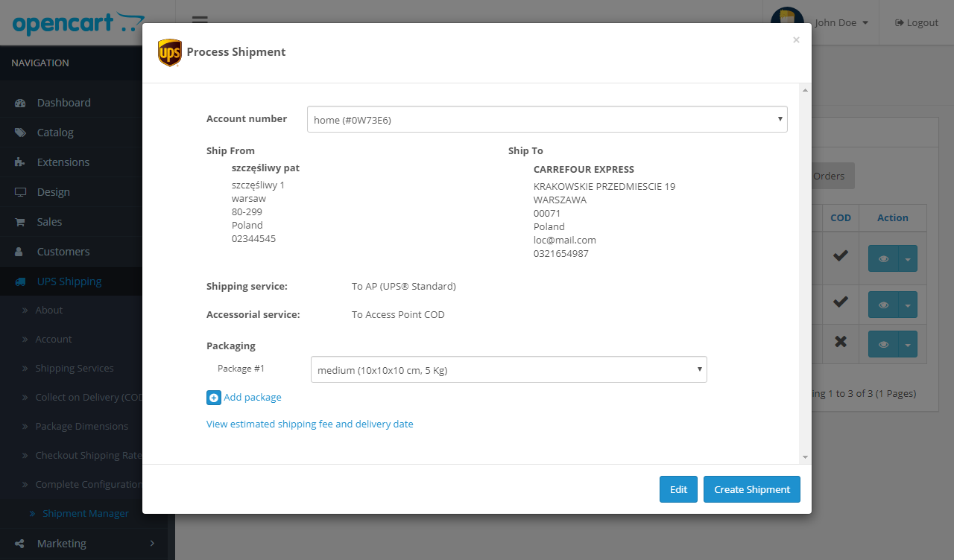Viewport: 954px width, 560px height.
Task: Click the Logout link
Action: 917,22
